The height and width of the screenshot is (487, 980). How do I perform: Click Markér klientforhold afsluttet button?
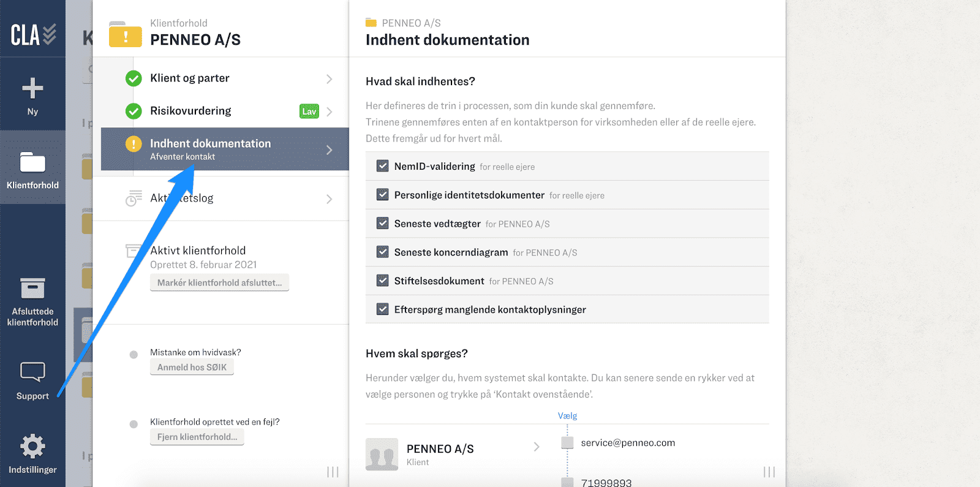pyautogui.click(x=219, y=282)
